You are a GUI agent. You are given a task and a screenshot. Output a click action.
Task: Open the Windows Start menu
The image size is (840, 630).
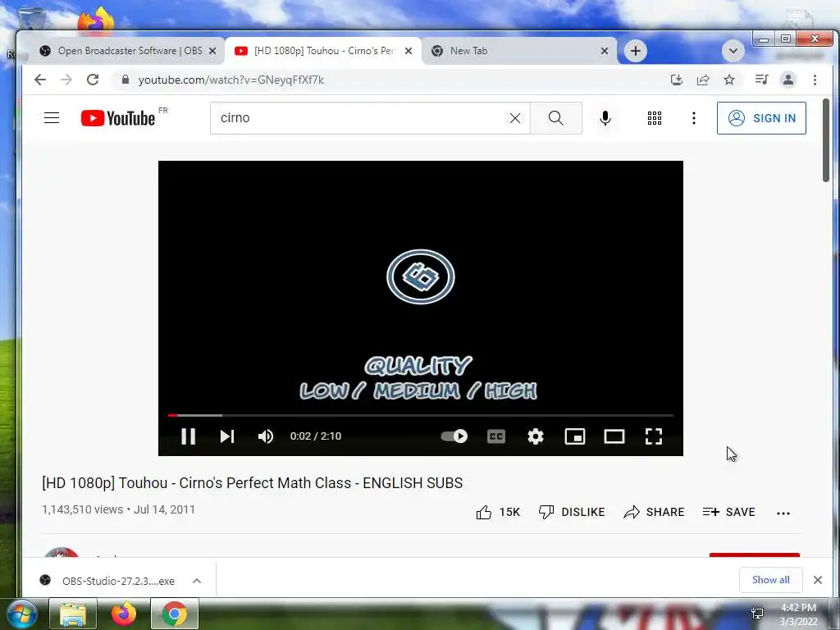point(22,614)
